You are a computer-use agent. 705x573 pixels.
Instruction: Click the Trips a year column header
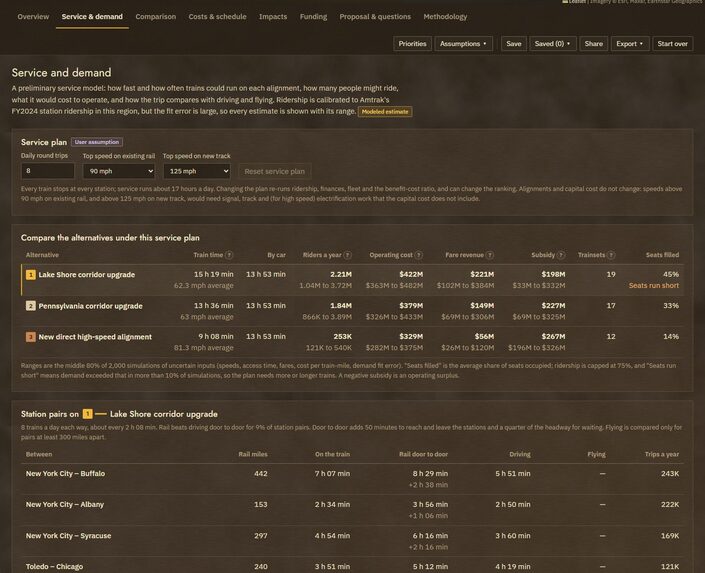pos(662,454)
